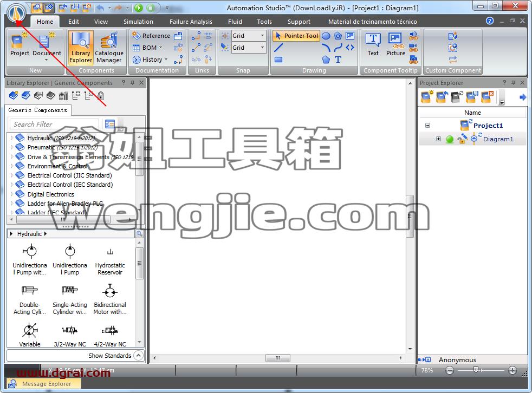
Task: Open the Library Explorer
Action: click(80, 48)
